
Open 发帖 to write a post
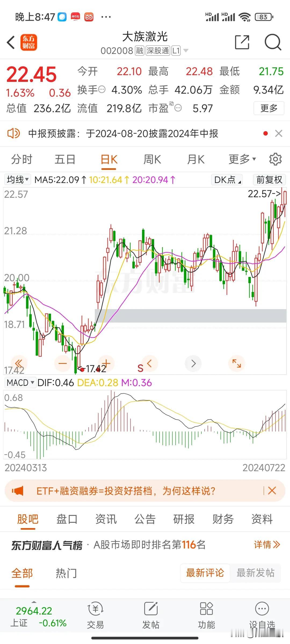coord(151,615)
